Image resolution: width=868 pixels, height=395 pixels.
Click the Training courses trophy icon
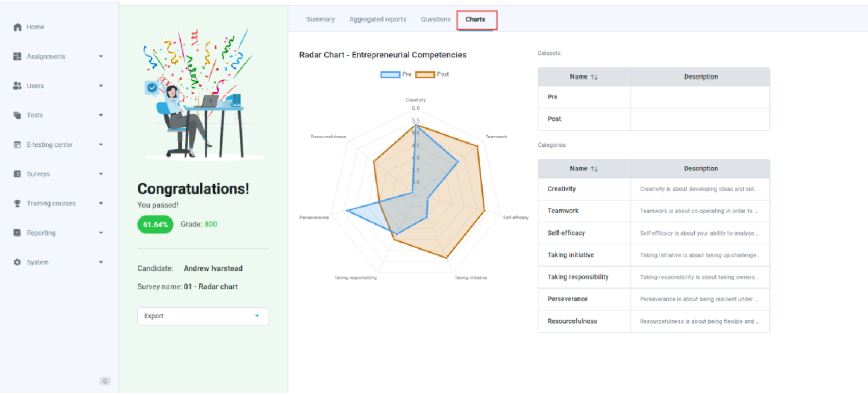click(x=17, y=203)
